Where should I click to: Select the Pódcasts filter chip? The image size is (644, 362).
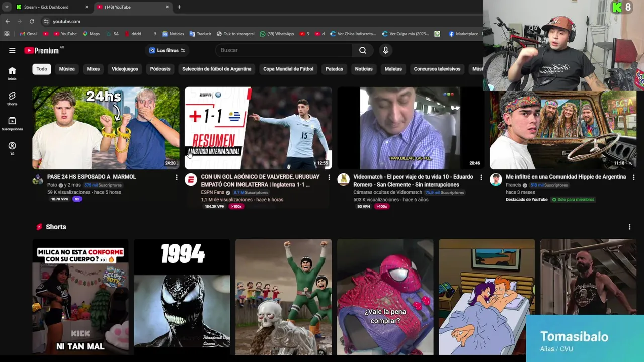tap(160, 69)
